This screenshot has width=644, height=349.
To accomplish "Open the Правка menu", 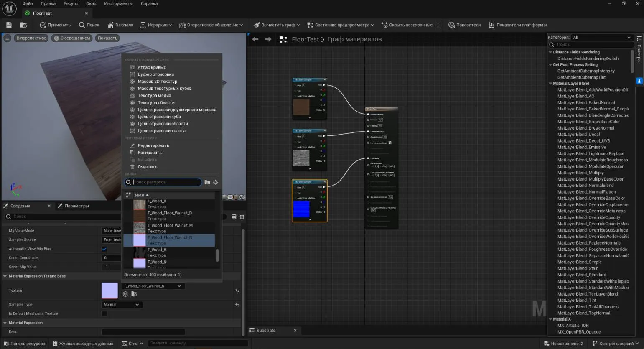I will (48, 3).
